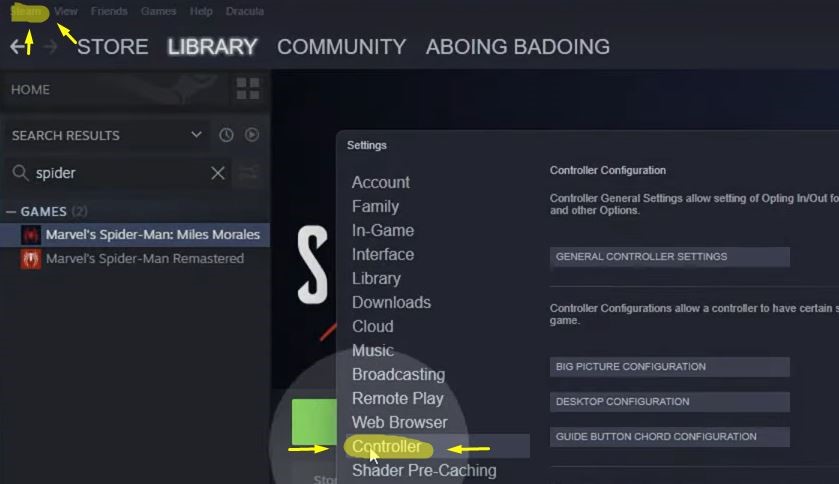Image resolution: width=839 pixels, height=484 pixels.
Task: Click the search magnifier icon
Action: pos(20,173)
